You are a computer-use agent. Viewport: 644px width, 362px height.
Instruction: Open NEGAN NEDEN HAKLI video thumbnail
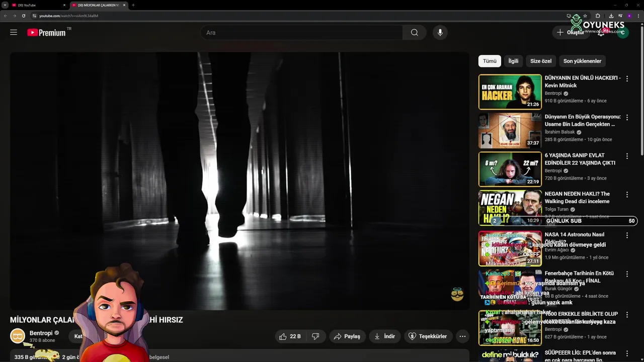click(510, 208)
